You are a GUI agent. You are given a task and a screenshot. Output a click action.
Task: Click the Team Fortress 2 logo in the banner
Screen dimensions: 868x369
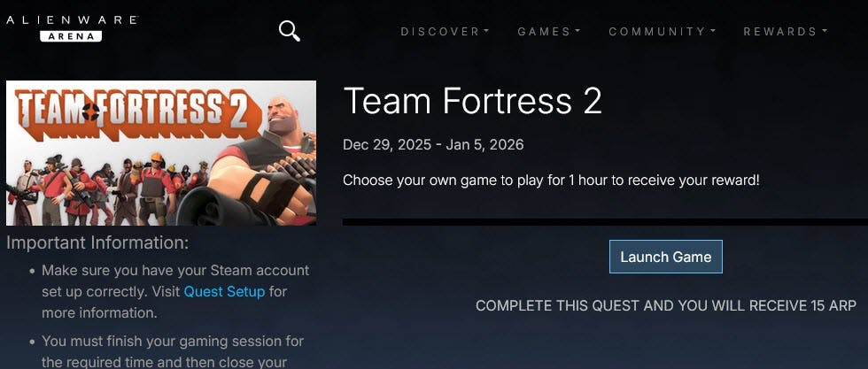tap(124, 111)
